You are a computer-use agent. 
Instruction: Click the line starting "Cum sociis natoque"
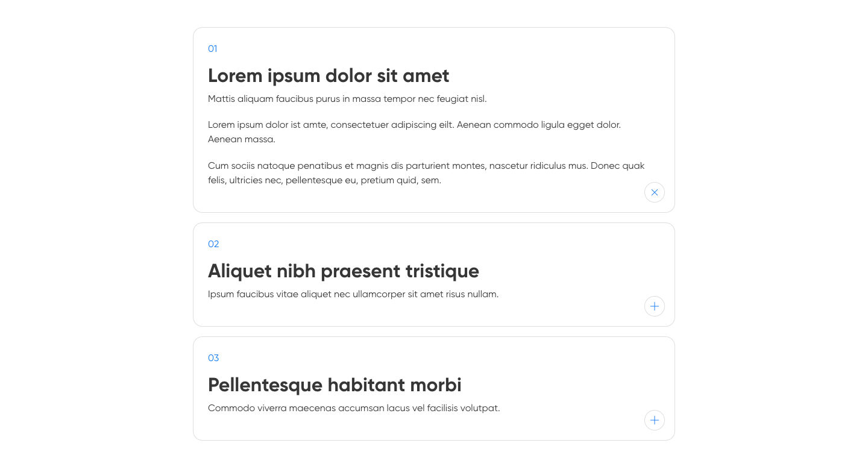pos(426,166)
